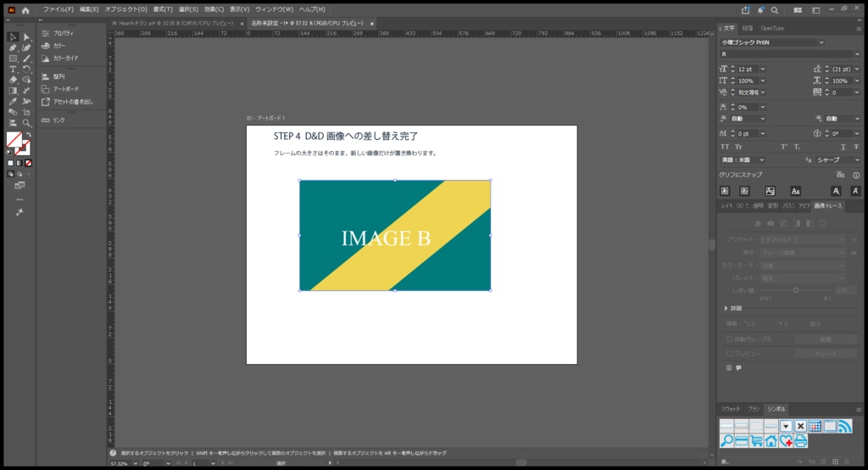
Task: Open leading (21 pt) dropdown
Action: [857, 70]
